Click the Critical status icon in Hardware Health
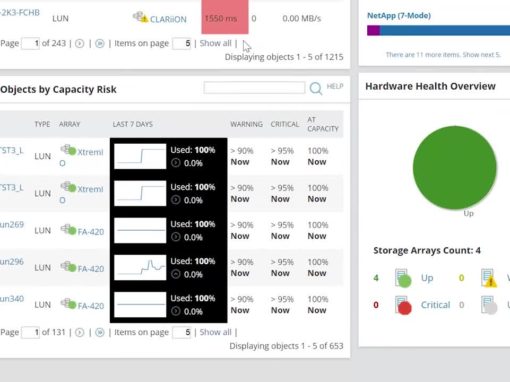The width and height of the screenshot is (510, 382). pos(403,305)
